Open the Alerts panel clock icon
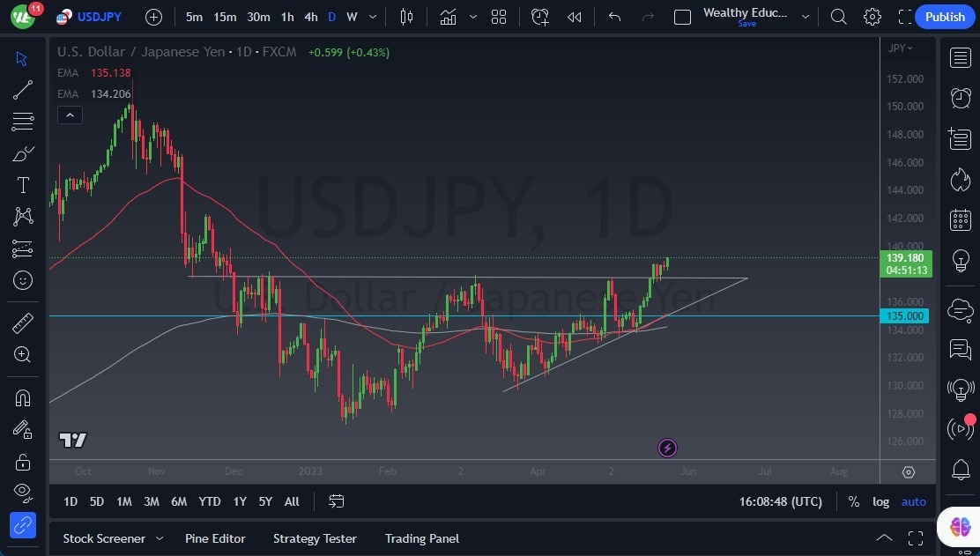The width and height of the screenshot is (980, 556). click(x=961, y=98)
